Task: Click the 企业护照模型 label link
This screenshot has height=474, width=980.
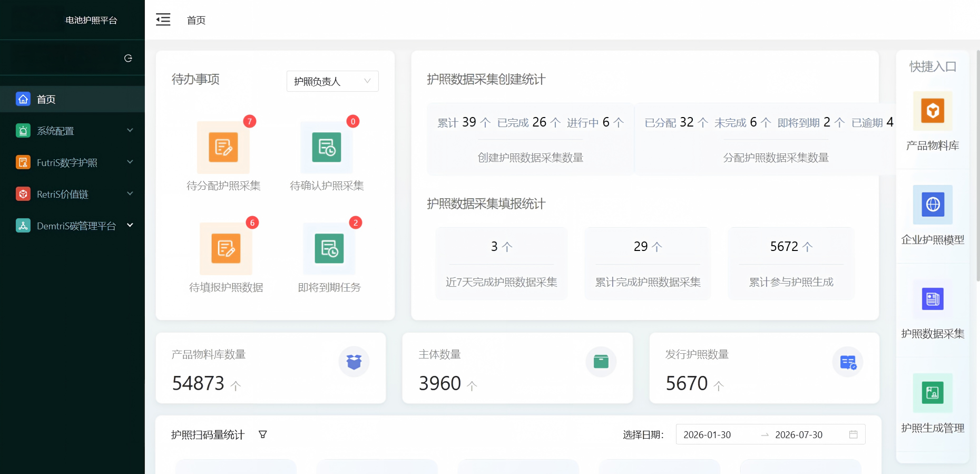Action: 933,240
